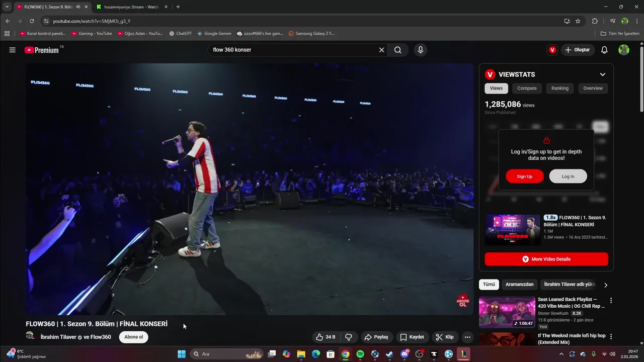Filter suggestions by Aramanızdan chip
This screenshot has height=362, width=644.
coord(520,285)
